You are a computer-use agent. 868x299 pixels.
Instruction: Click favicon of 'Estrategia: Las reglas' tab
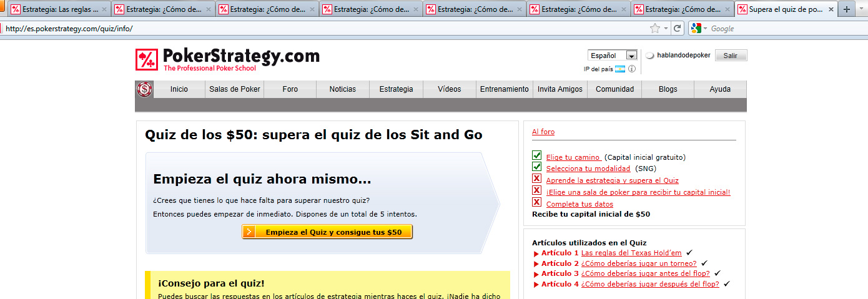pyautogui.click(x=16, y=10)
